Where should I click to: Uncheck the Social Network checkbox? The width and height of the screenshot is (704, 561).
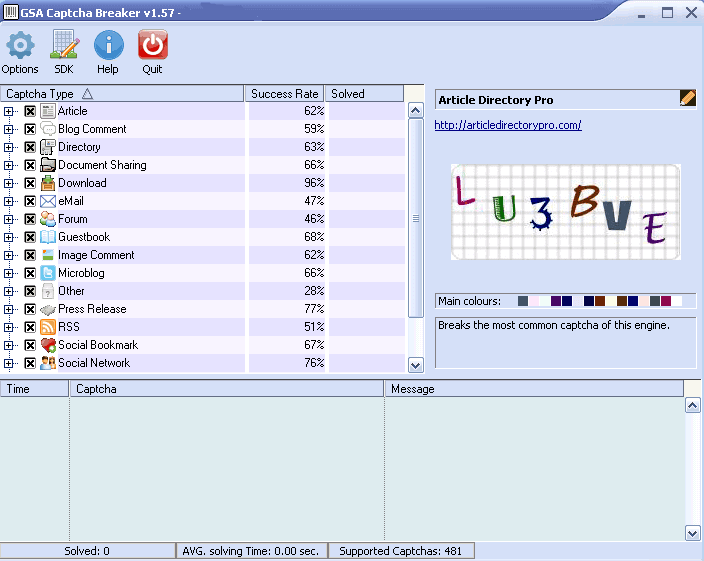pos(30,363)
